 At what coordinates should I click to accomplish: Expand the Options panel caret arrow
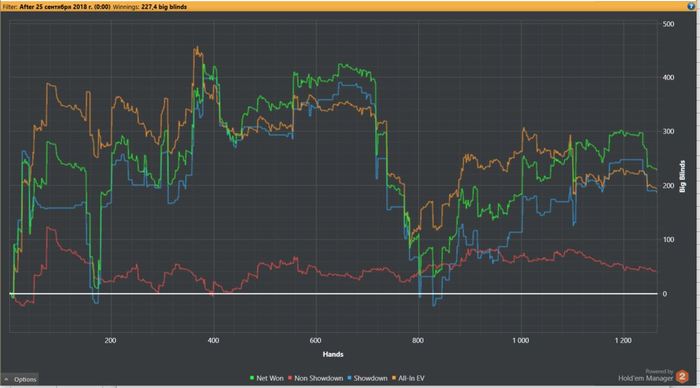click(x=6, y=379)
